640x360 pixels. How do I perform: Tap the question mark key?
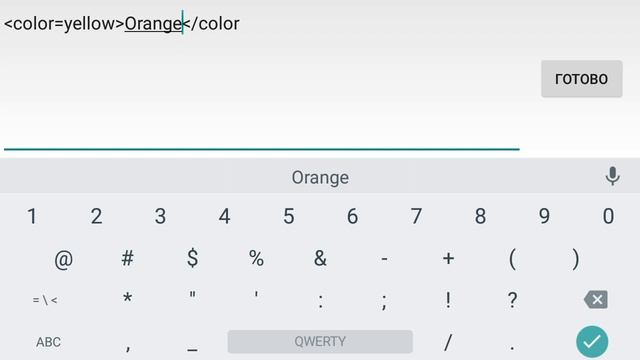coord(512,300)
